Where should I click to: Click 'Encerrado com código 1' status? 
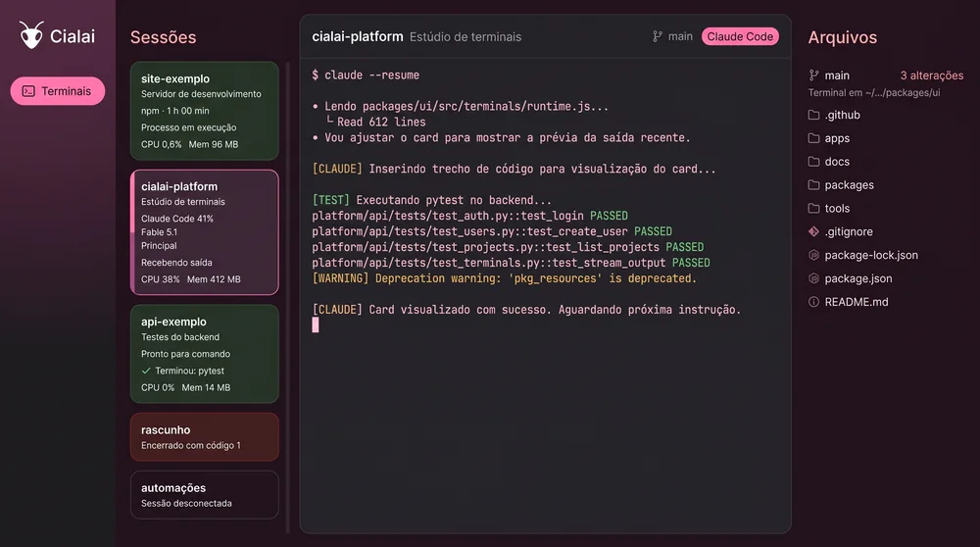(x=191, y=446)
